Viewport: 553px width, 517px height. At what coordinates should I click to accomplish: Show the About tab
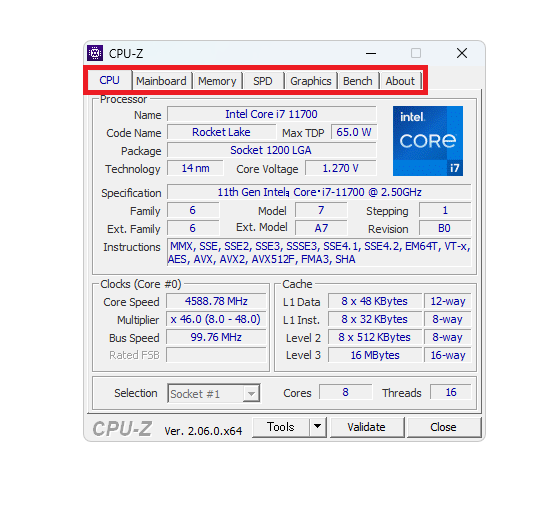coord(400,81)
